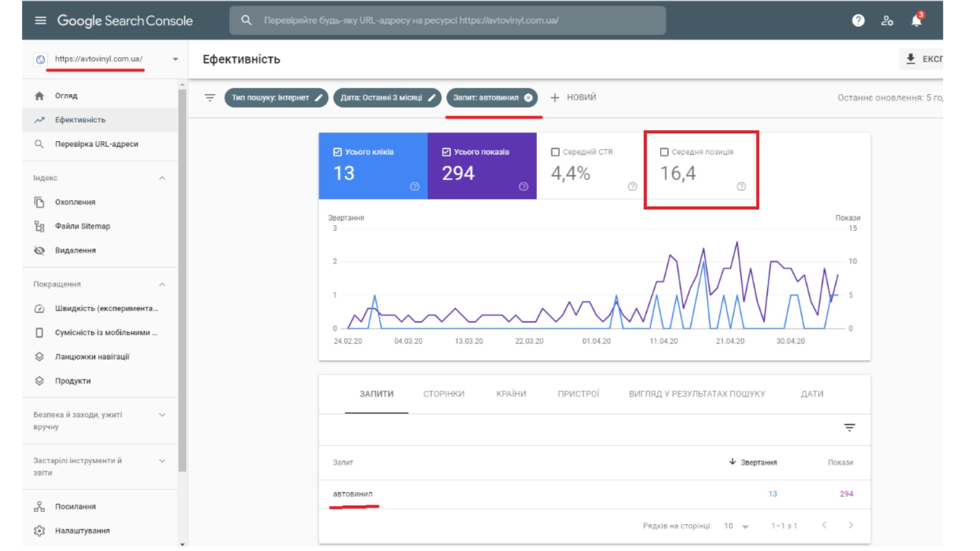
Task: Open the user settings icon in header
Action: tap(887, 21)
